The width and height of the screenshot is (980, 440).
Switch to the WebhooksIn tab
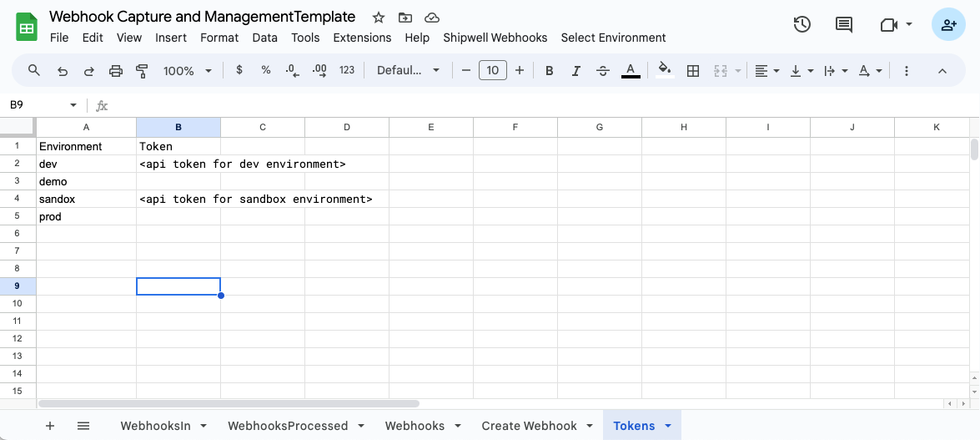156,426
